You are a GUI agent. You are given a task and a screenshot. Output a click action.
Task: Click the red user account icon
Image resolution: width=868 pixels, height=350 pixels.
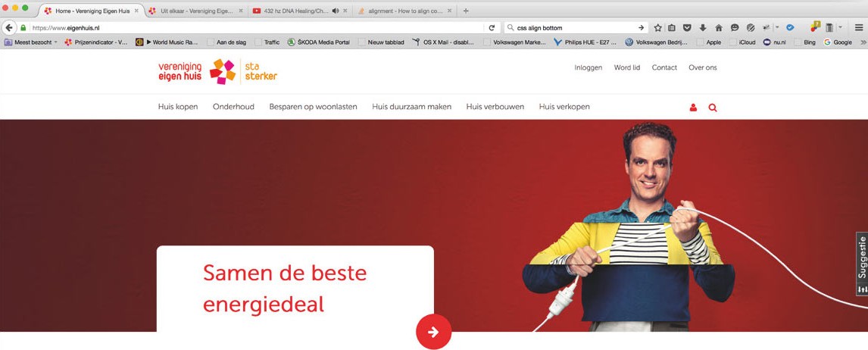tap(693, 108)
